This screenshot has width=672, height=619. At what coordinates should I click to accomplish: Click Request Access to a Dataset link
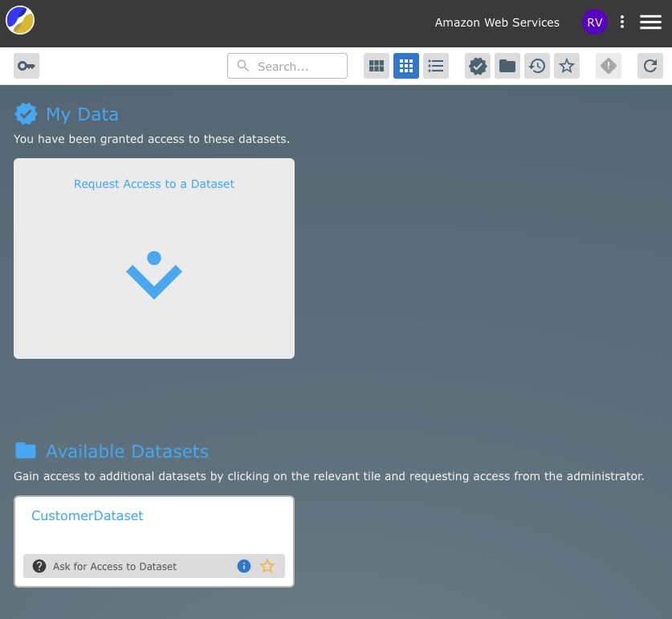coord(154,184)
